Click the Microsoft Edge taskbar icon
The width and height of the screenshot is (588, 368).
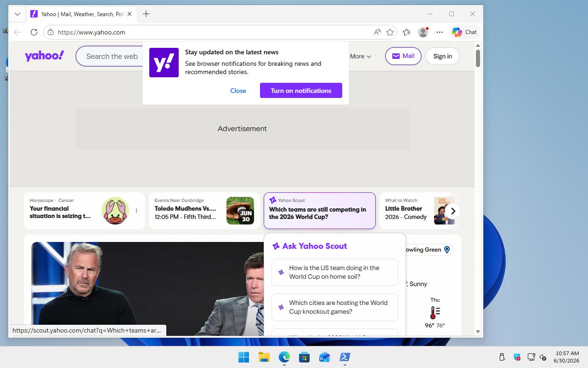tap(284, 357)
